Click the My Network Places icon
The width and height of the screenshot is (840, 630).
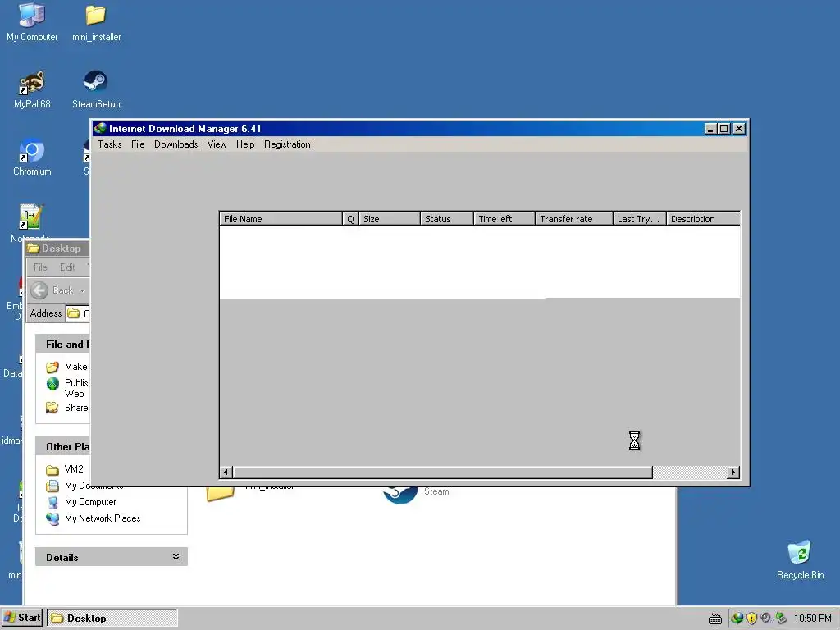tap(52, 518)
